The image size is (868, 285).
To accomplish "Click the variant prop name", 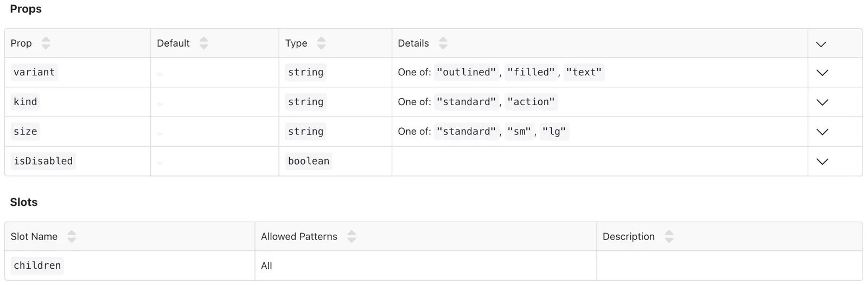I will click(34, 72).
